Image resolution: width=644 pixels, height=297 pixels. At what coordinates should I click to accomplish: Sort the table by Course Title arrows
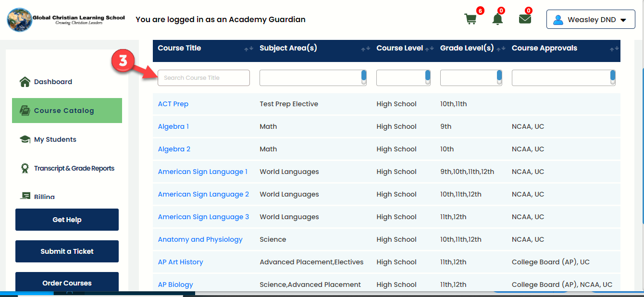pos(248,49)
